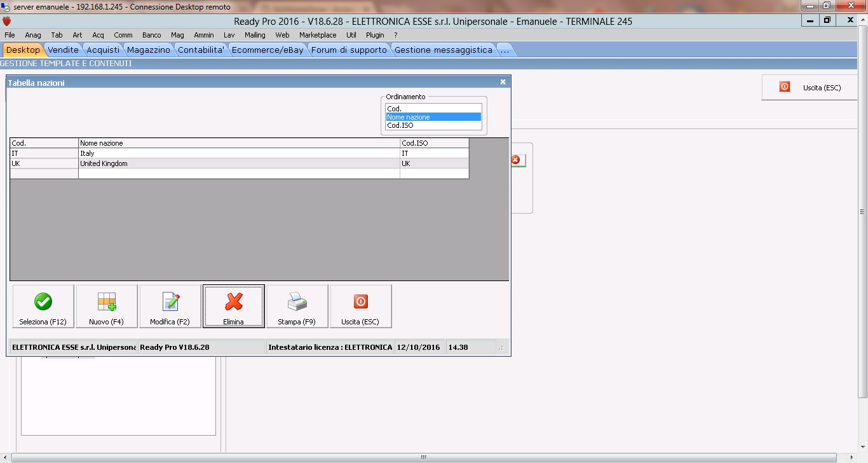The height and width of the screenshot is (463, 868).
Task: Open the Anag menu
Action: [33, 35]
